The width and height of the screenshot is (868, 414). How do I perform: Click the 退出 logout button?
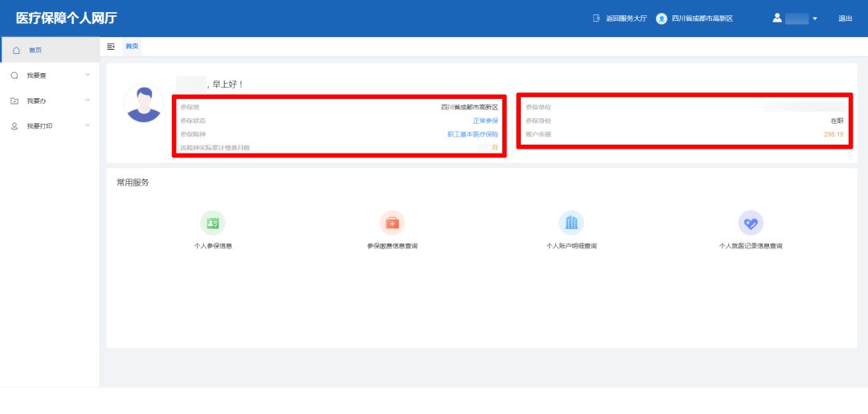pyautogui.click(x=845, y=18)
